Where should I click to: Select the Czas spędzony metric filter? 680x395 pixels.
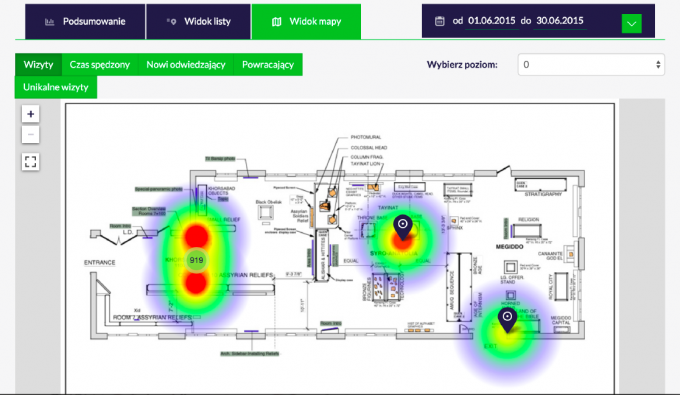point(100,65)
